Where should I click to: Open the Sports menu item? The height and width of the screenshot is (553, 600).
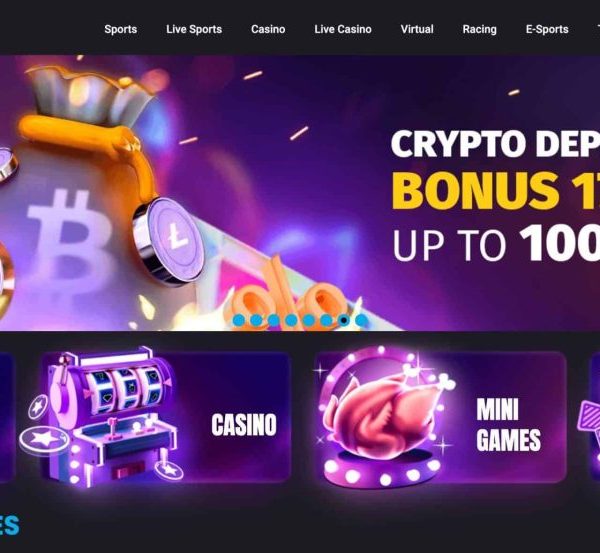click(x=121, y=29)
